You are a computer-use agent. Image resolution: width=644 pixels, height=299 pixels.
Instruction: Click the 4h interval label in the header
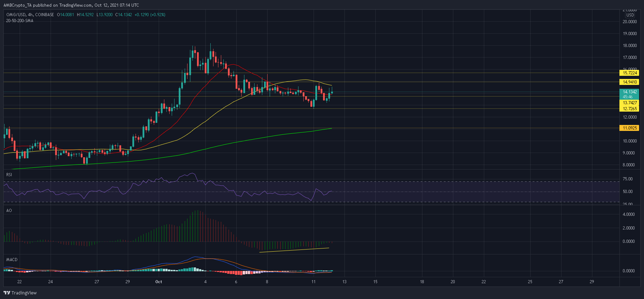click(31, 15)
